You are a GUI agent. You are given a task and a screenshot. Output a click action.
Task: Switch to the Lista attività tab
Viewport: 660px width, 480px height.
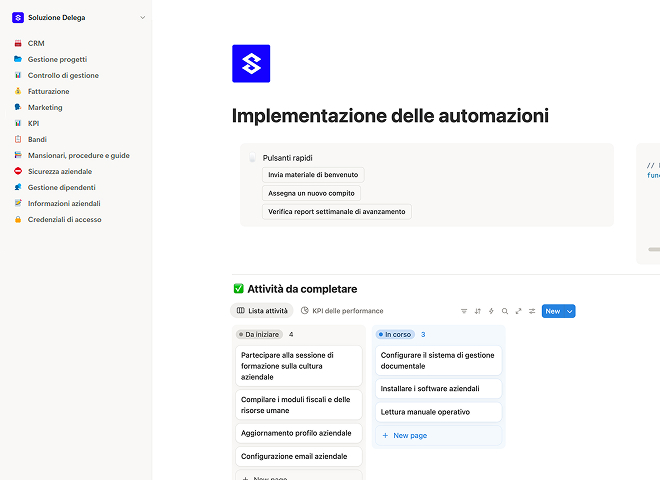tap(262, 311)
